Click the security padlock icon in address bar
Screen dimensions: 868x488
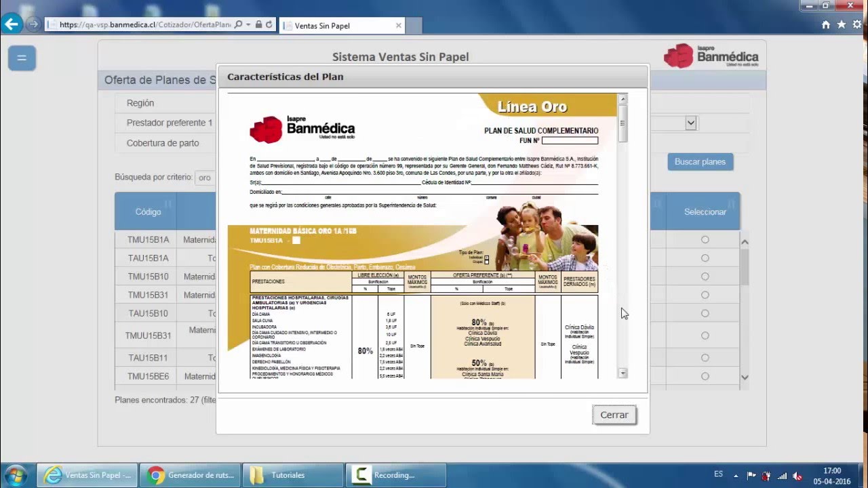point(258,25)
